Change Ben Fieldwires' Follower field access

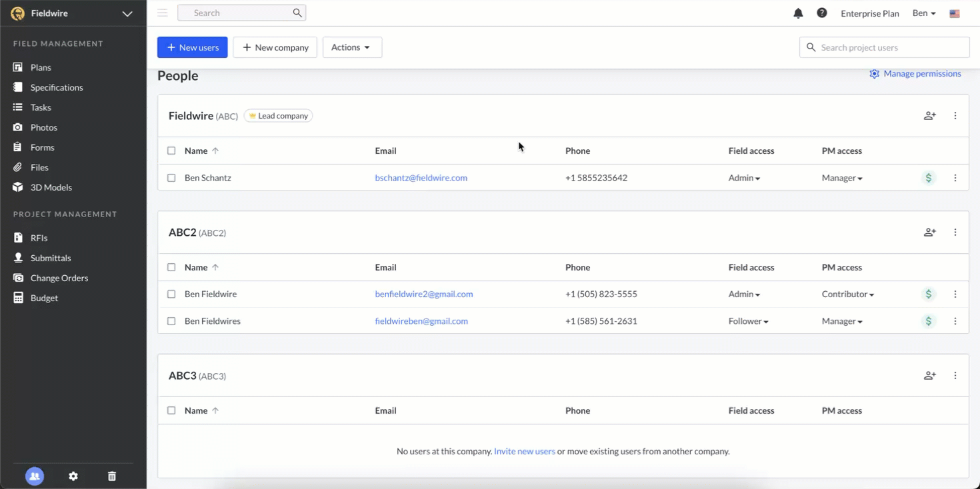[748, 321]
